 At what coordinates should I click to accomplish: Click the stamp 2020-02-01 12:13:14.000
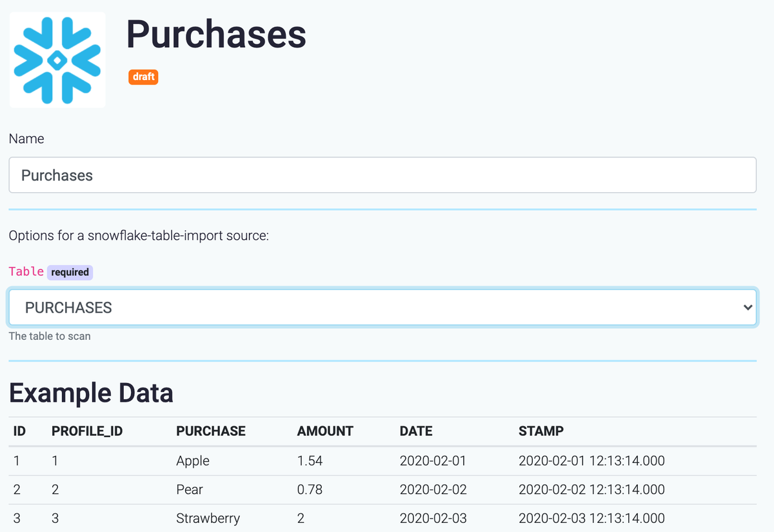[x=591, y=461]
